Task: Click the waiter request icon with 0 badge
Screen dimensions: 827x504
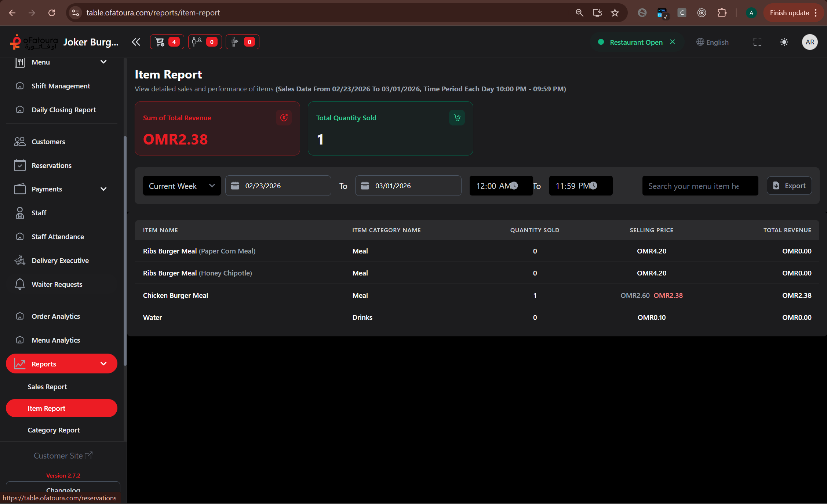Action: pyautogui.click(x=242, y=42)
